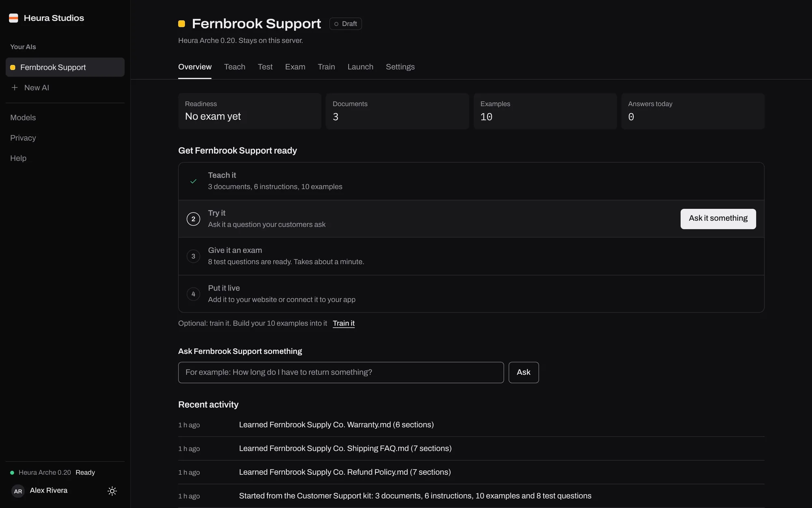Open Models in the sidebar
The image size is (812, 508).
click(23, 117)
